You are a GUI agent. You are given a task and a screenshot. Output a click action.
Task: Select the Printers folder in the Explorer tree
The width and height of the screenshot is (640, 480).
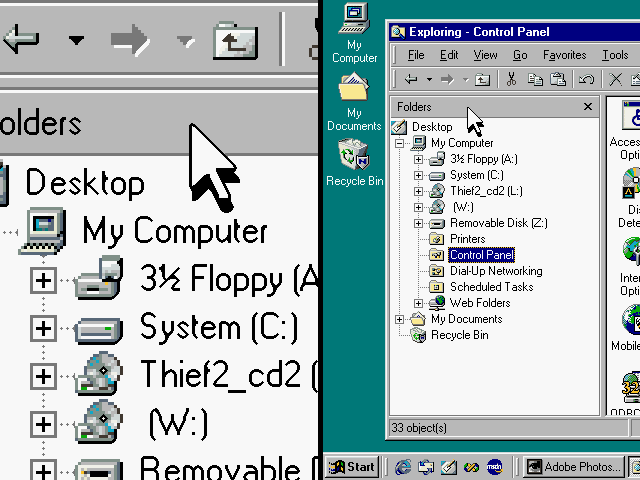pos(467,239)
